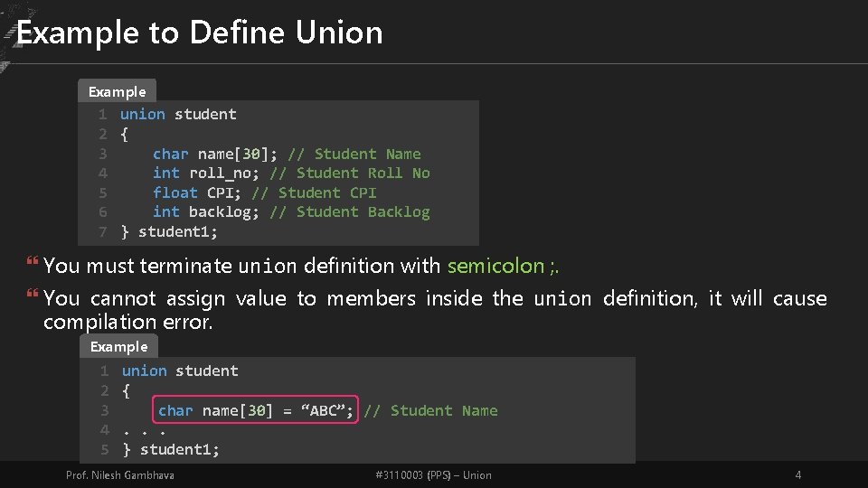
Task: Select the second "Example" label above lower code
Action: (119, 346)
